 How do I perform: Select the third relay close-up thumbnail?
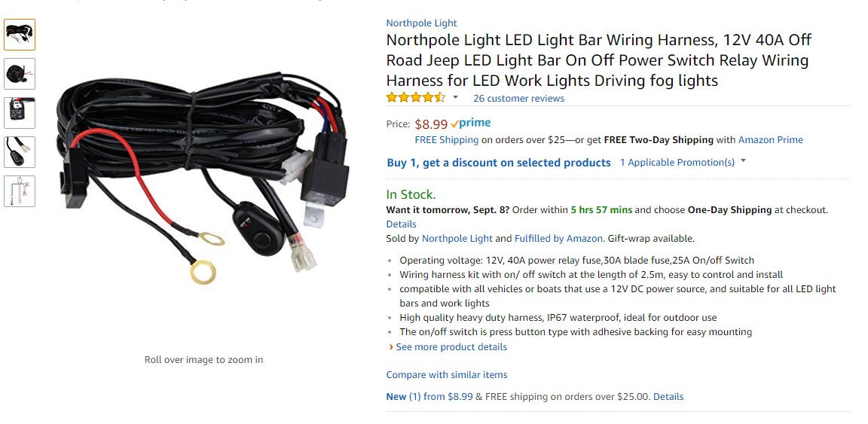point(20,113)
